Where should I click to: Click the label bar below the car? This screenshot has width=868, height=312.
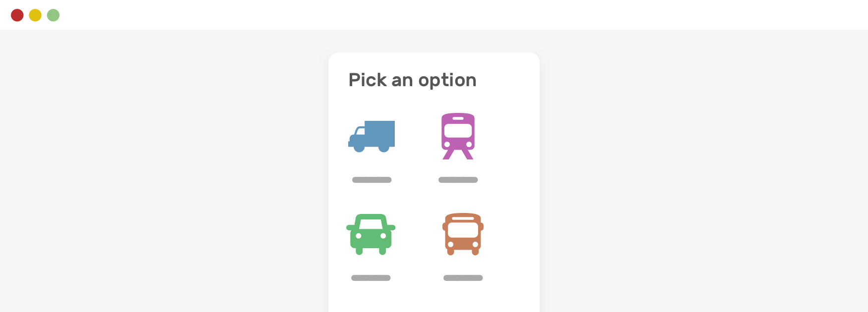[x=371, y=278]
